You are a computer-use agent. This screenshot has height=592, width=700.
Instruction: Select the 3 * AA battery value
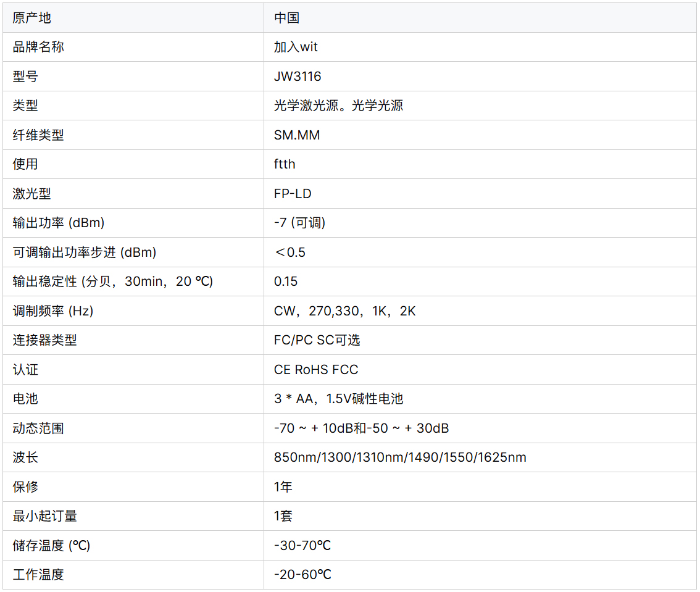pyautogui.click(x=338, y=399)
